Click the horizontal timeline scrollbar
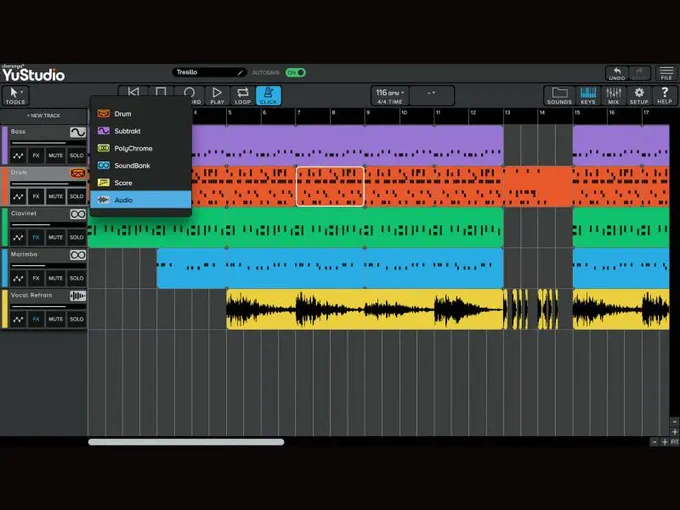 pyautogui.click(x=186, y=442)
